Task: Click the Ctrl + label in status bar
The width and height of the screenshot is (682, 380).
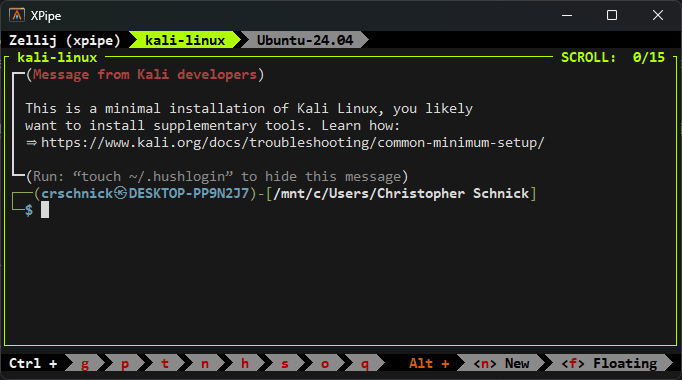Action: point(33,363)
